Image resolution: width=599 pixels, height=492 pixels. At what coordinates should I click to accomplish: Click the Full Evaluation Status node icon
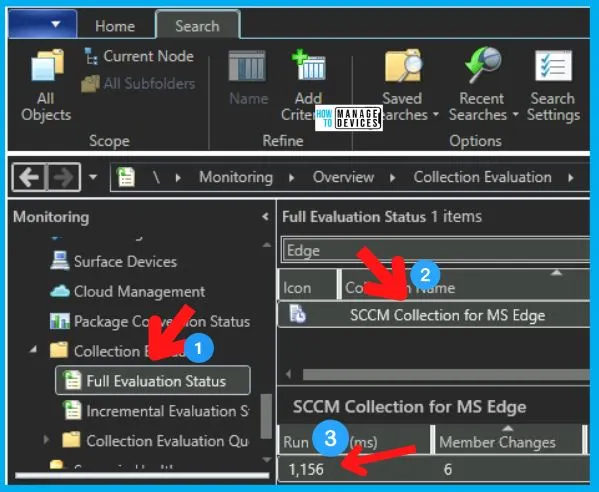pos(72,380)
